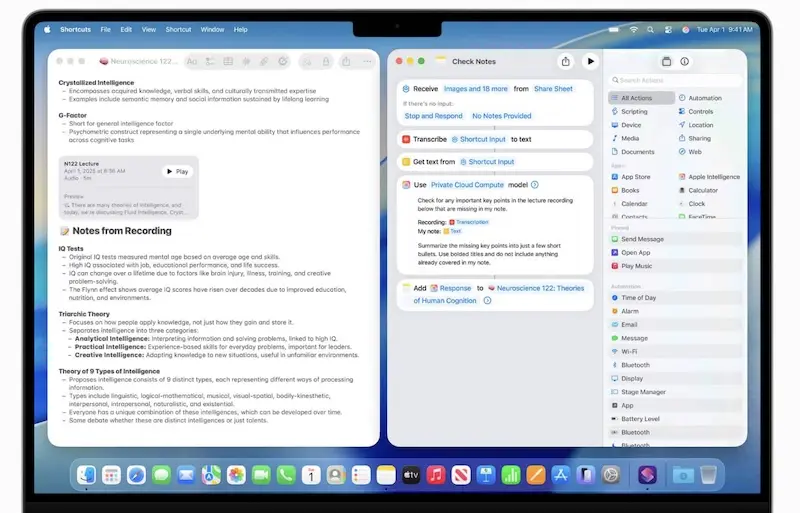Choose the Alarm automation
Image resolution: width=800 pixels, height=513 pixels.
tap(676, 311)
